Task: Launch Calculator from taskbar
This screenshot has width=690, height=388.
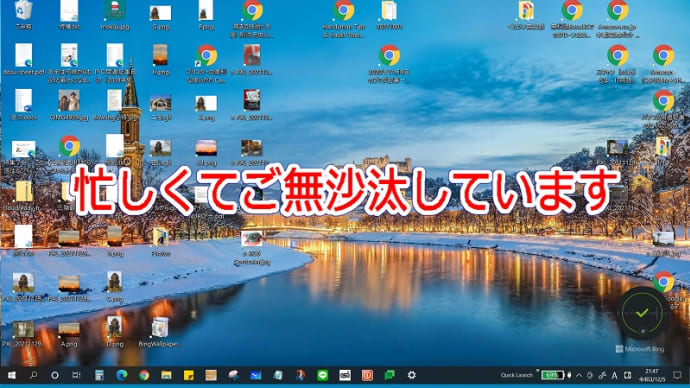Action: pos(99,375)
